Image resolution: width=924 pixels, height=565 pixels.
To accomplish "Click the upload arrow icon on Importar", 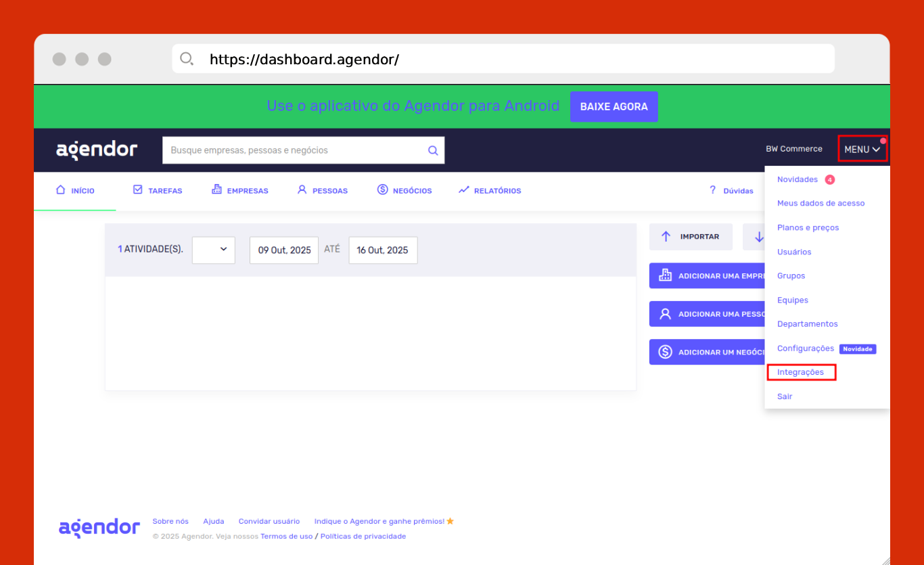I will (666, 237).
